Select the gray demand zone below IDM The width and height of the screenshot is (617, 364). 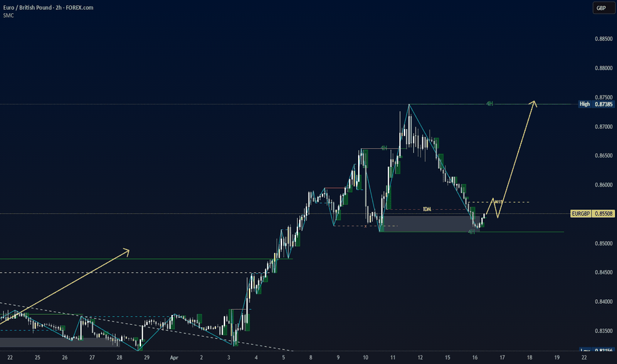coord(429,224)
